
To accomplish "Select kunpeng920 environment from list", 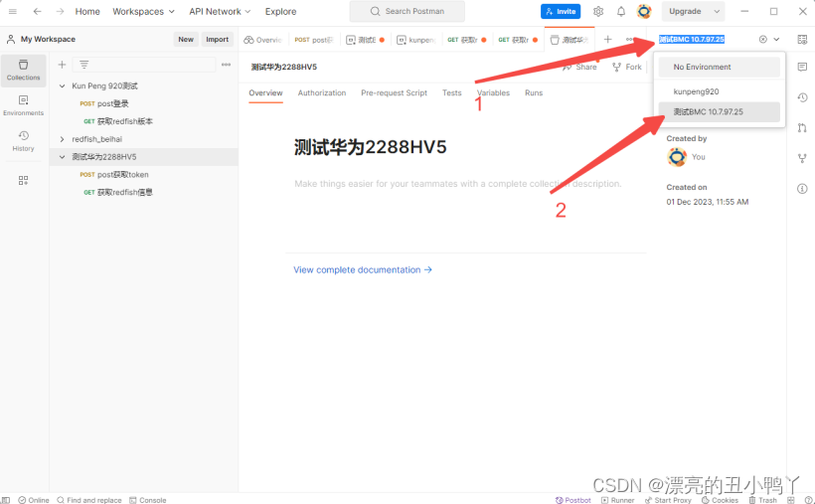I will tap(696, 91).
